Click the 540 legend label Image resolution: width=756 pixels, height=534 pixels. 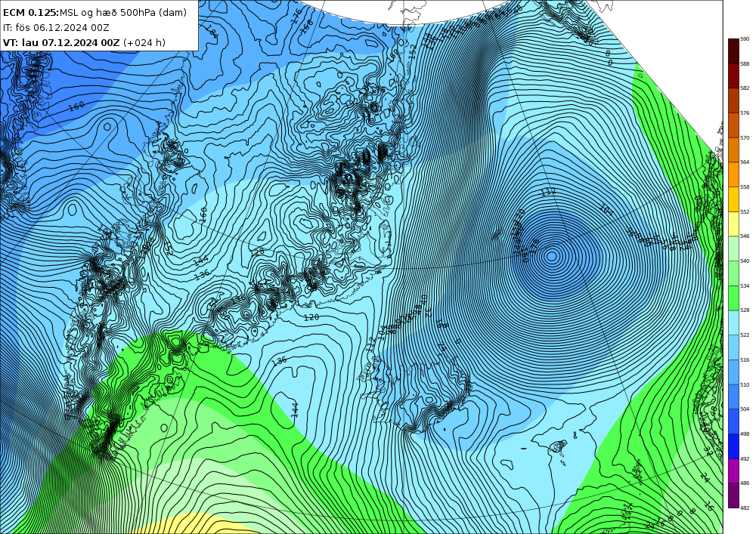(745, 261)
